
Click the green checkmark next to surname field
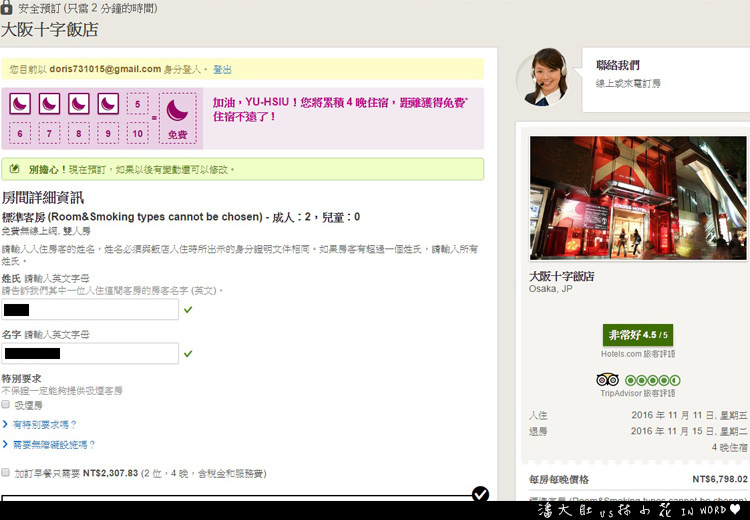pos(188,310)
